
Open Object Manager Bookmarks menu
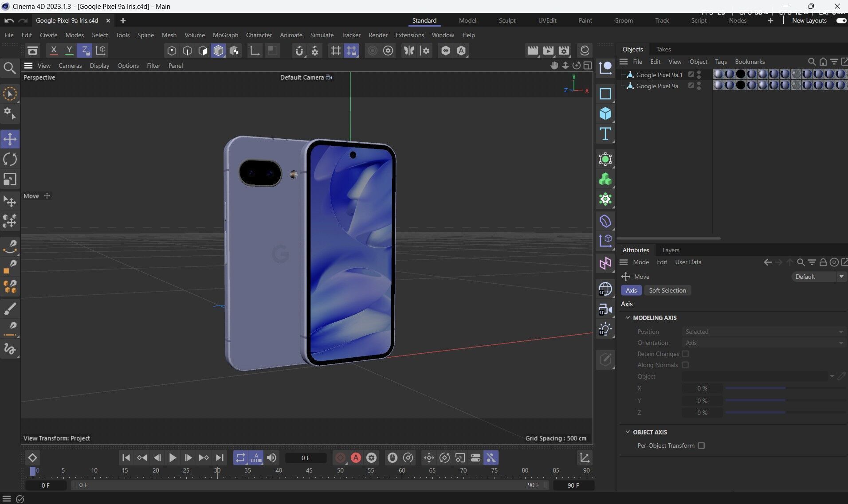point(750,62)
